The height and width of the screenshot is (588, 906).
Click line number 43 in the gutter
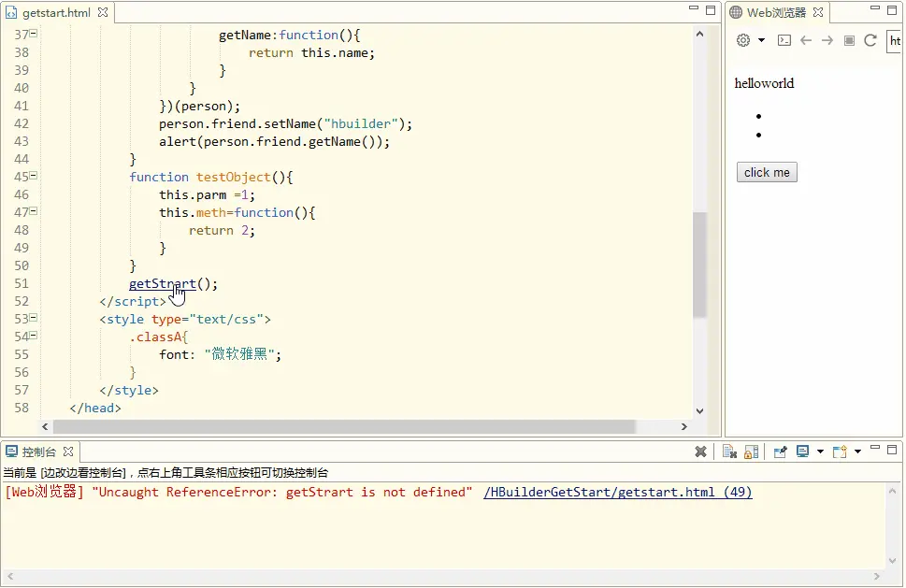(x=22, y=141)
